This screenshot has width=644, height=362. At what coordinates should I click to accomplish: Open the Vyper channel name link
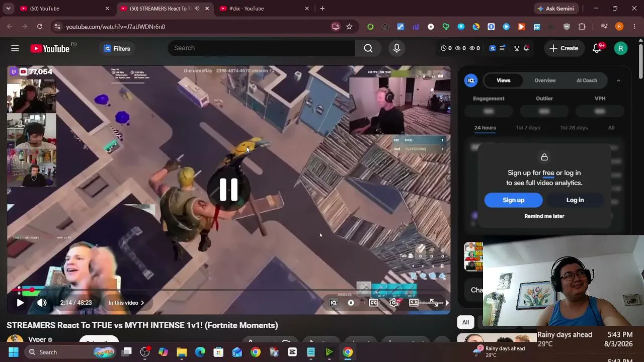(x=37, y=340)
